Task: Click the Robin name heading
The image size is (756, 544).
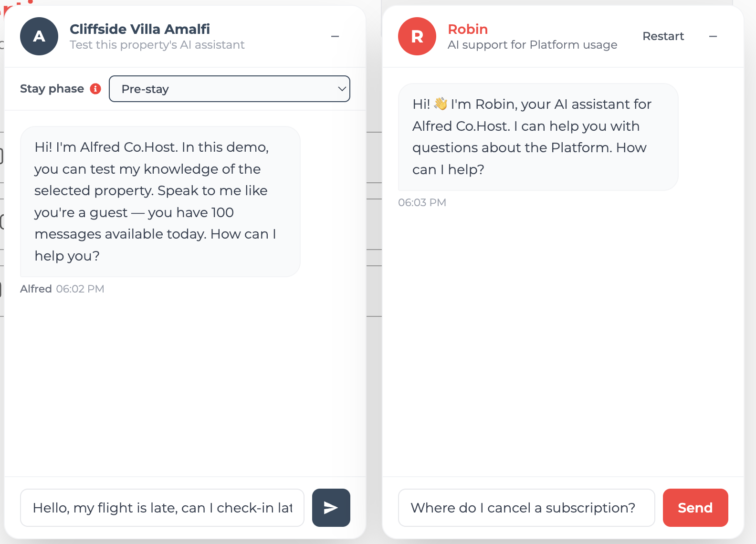Action: (x=468, y=29)
